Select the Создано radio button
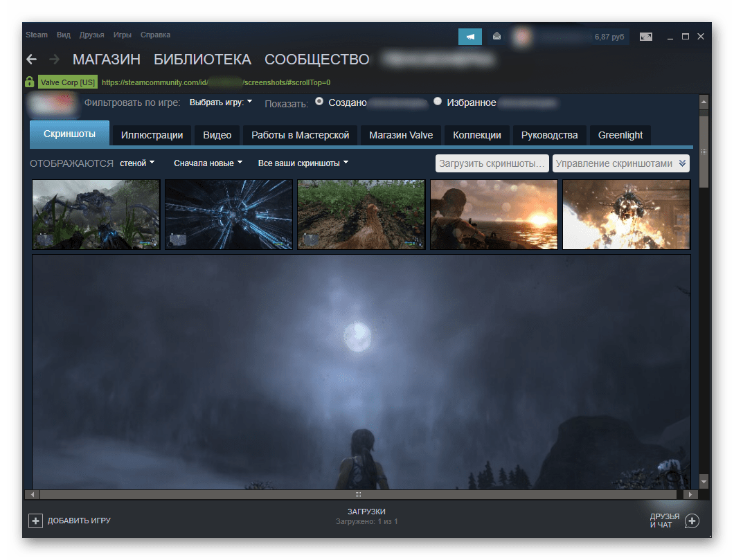 [319, 102]
